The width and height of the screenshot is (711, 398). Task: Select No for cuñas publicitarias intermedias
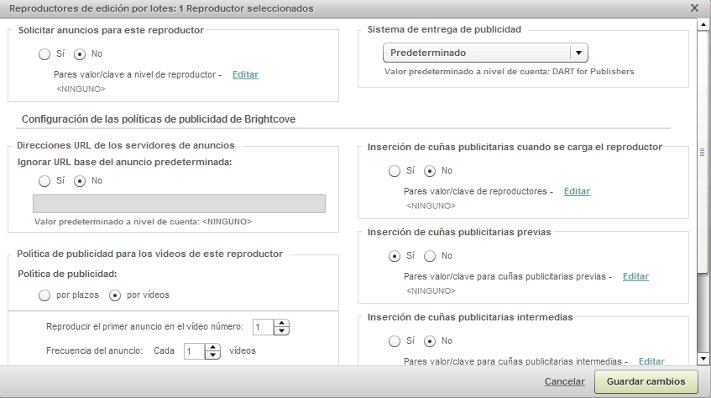coord(430,341)
